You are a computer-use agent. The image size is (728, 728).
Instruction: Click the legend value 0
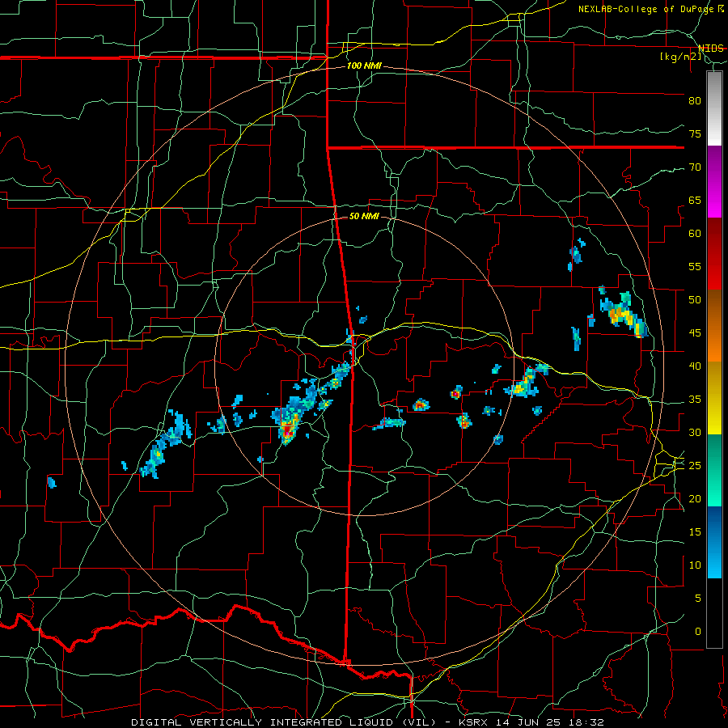[x=698, y=632]
